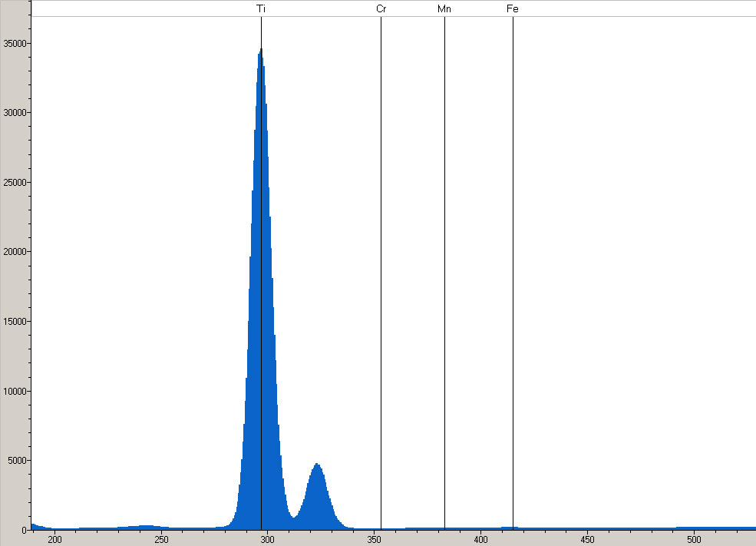The width and height of the screenshot is (756, 546).
Task: Click the 5000 y-axis value
Action: (x=17, y=460)
